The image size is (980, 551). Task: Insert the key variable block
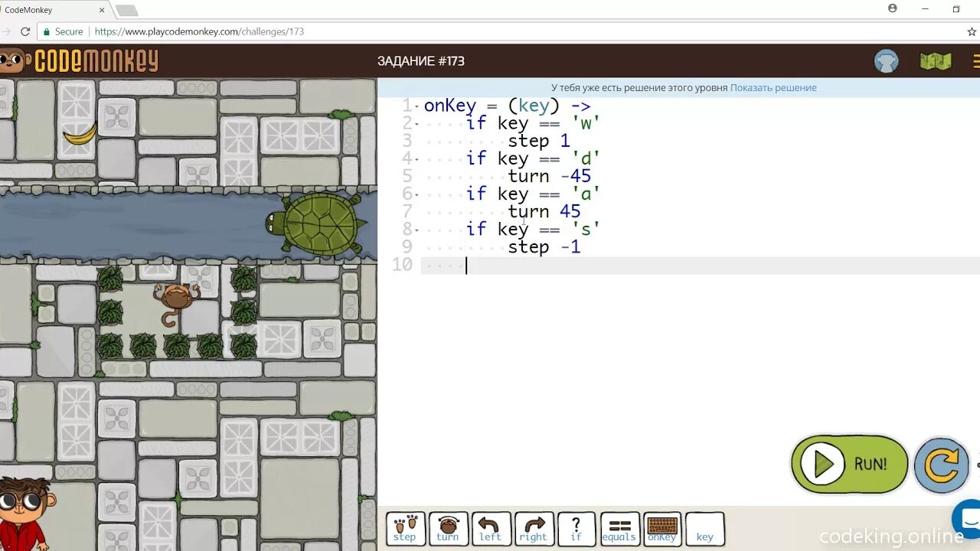click(x=705, y=529)
